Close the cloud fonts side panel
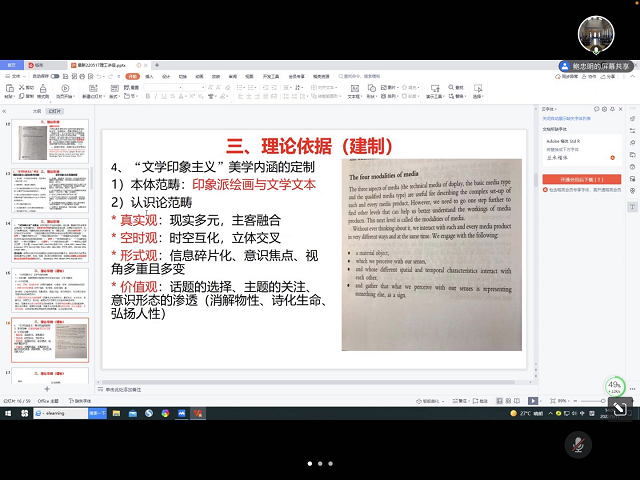The height and width of the screenshot is (480, 640). (x=621, y=109)
